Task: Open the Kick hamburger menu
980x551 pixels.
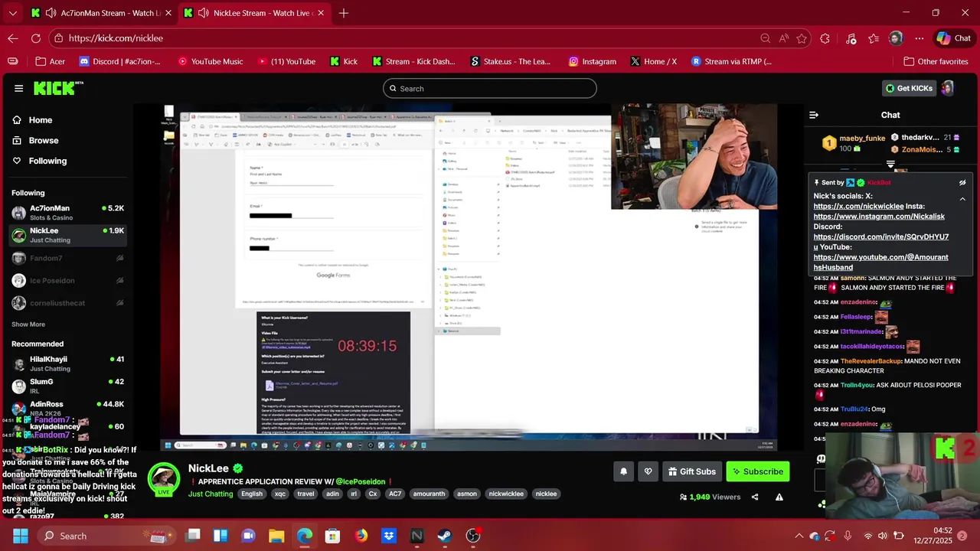Action: 18,88
